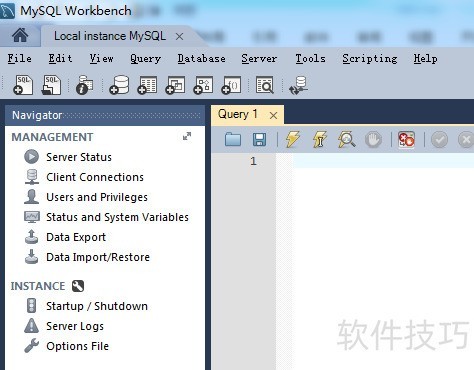The width and height of the screenshot is (474, 370).
Task: Open Client Connections page
Action: click(x=95, y=177)
